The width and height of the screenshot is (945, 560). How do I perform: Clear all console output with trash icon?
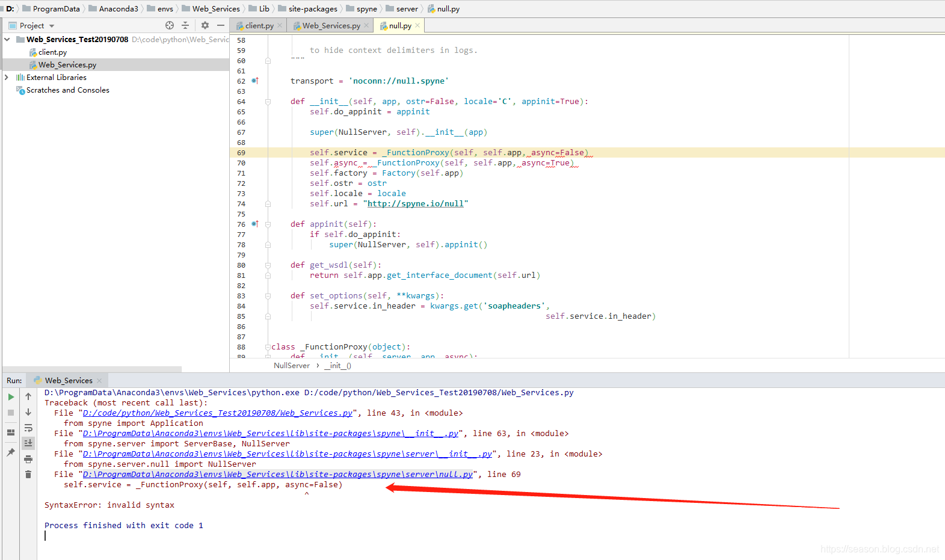coord(28,475)
